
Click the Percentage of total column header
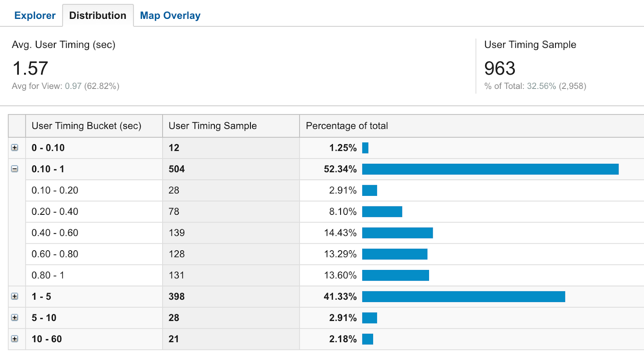click(x=347, y=126)
